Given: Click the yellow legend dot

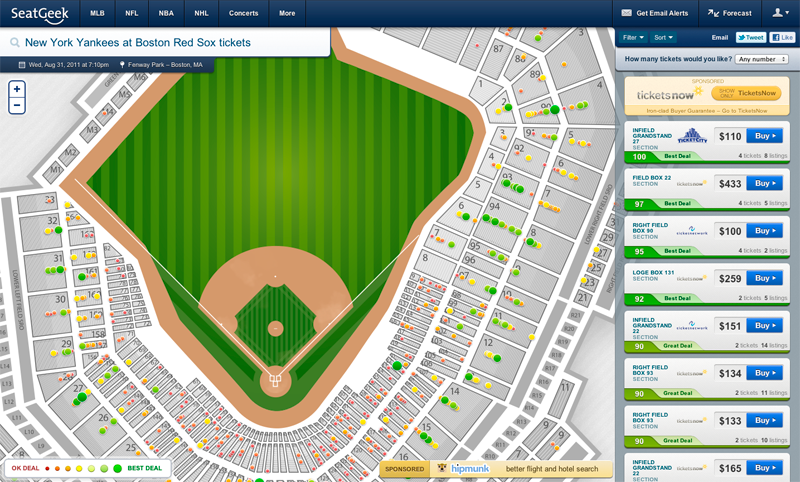Looking at the screenshot, I should tap(79, 468).
